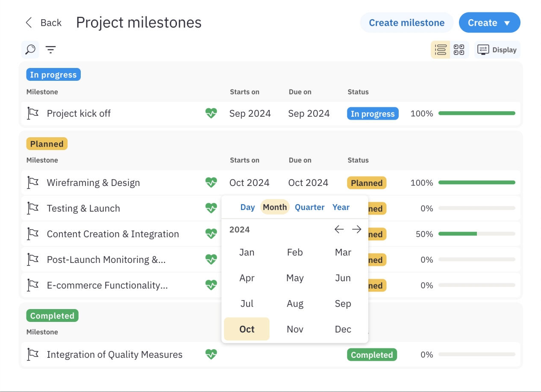Screen dimensions: 541x392
Task: Select Nov in the month picker
Action: pyautogui.click(x=295, y=329)
